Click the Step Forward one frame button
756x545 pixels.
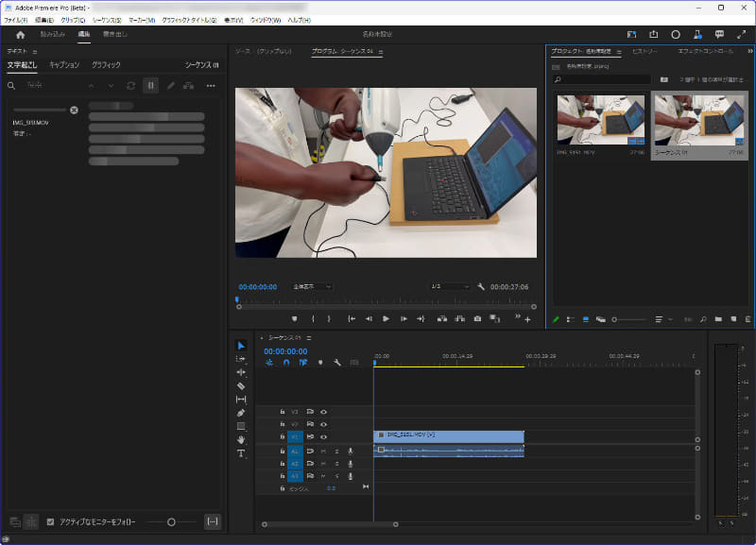(404, 319)
